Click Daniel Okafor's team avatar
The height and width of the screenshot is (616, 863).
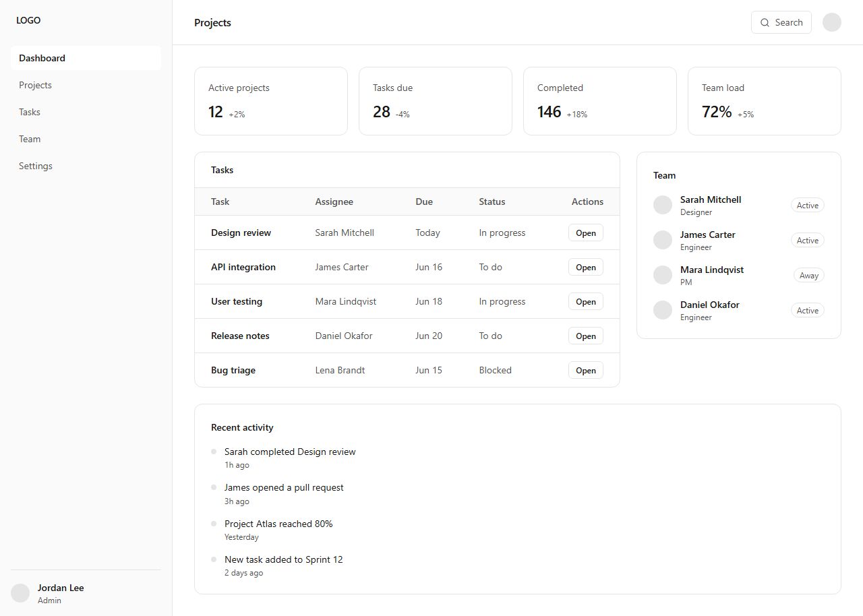pos(663,310)
